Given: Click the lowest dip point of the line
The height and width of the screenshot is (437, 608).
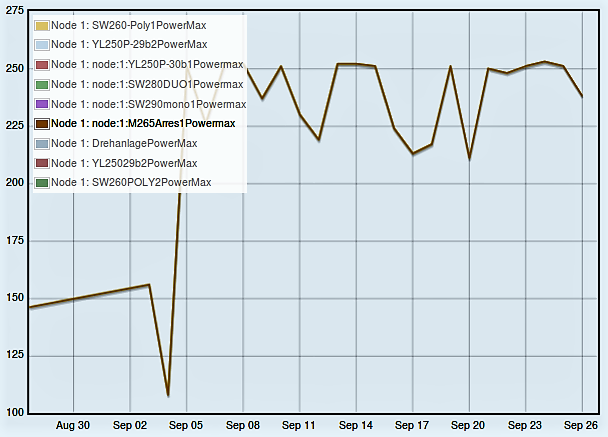Looking at the screenshot, I should coord(168,395).
